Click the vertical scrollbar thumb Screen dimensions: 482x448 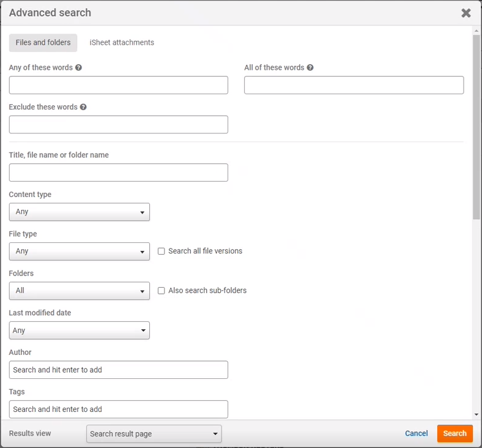(476, 127)
